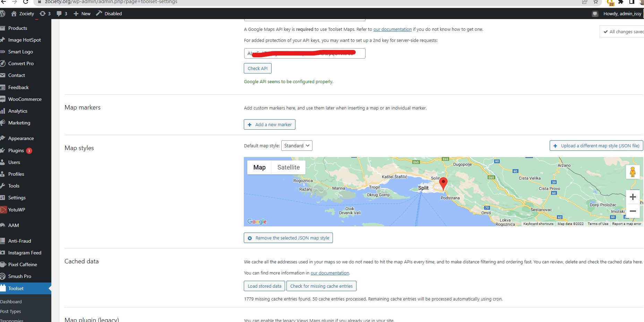Open the WooCommerce menu
Image resolution: width=644 pixels, height=322 pixels.
click(25, 99)
